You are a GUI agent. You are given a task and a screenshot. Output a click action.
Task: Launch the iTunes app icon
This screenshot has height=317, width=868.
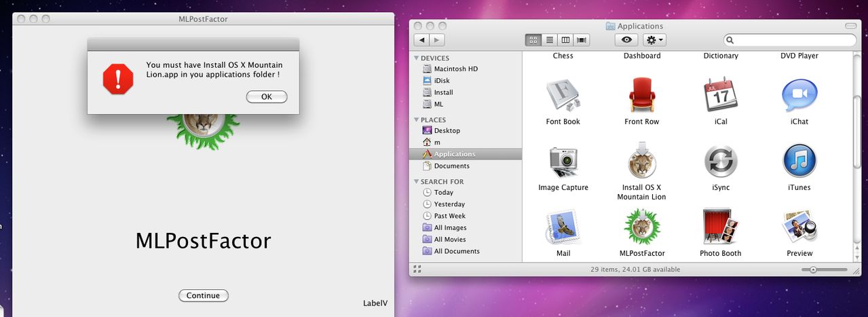click(x=799, y=162)
